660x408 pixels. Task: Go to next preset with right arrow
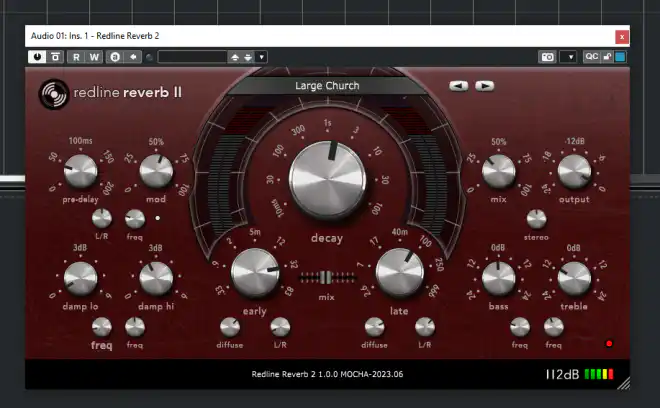pos(484,86)
